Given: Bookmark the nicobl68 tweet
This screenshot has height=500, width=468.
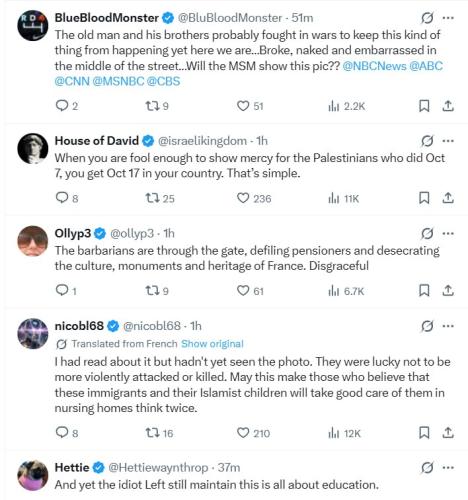Looking at the screenshot, I should coord(424,433).
